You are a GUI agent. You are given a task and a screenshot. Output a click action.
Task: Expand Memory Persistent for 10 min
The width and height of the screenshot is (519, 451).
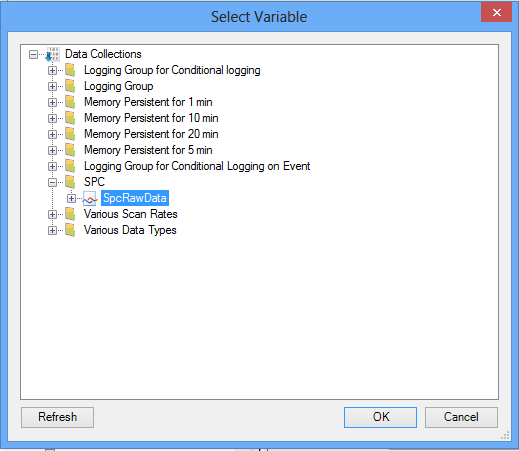(52, 118)
